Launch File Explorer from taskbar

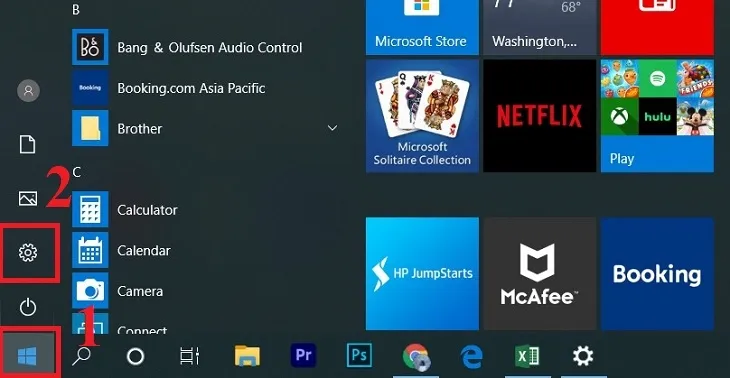247,357
